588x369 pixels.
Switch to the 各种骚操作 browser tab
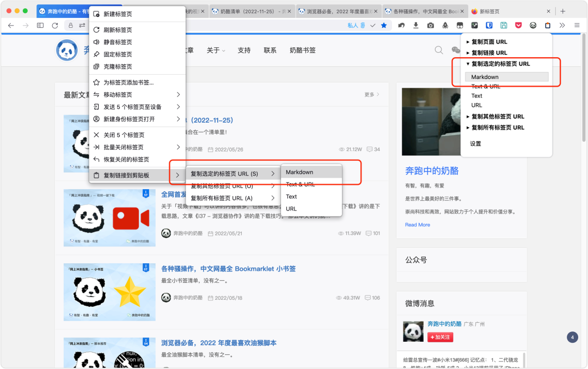click(x=425, y=11)
